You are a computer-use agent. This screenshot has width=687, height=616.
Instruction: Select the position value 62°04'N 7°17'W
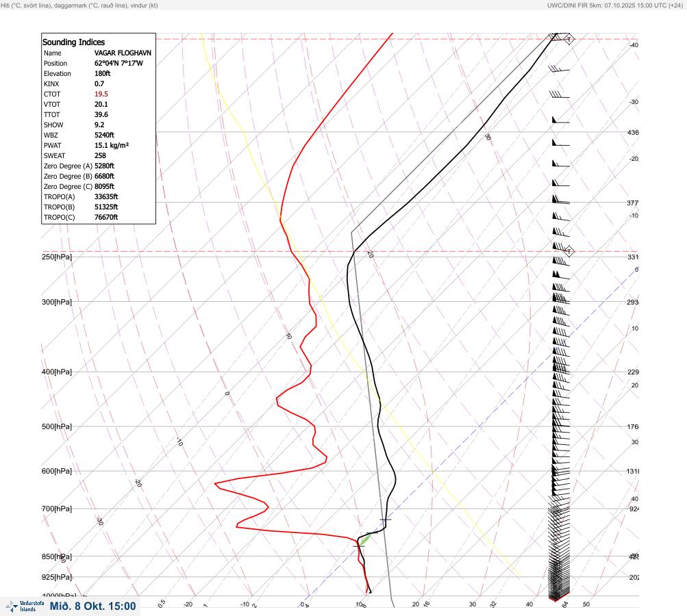(x=118, y=63)
